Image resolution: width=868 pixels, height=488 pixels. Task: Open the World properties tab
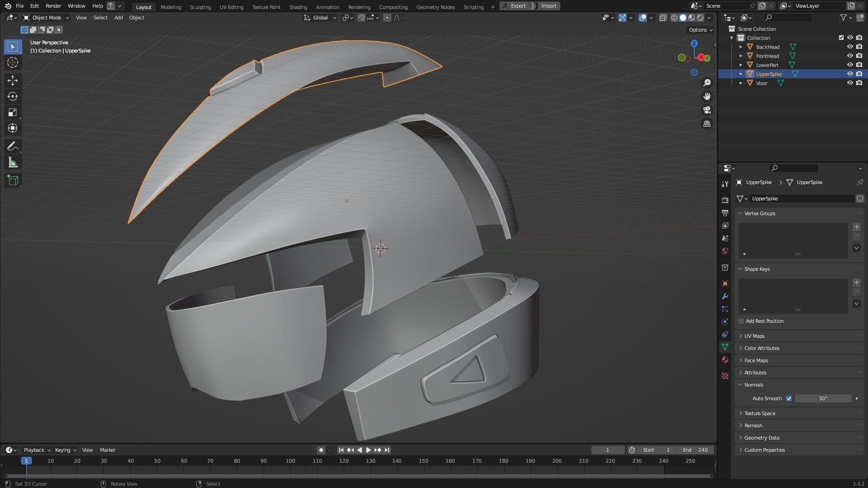725,251
